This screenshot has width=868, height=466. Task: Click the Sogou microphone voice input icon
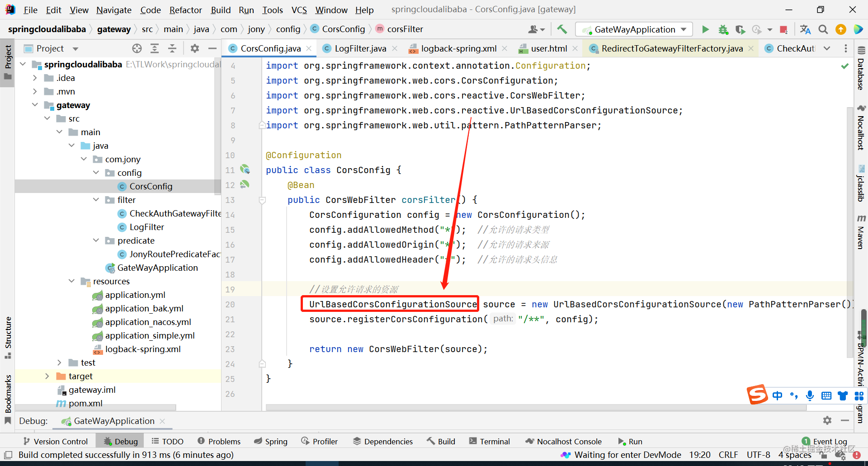(x=810, y=396)
